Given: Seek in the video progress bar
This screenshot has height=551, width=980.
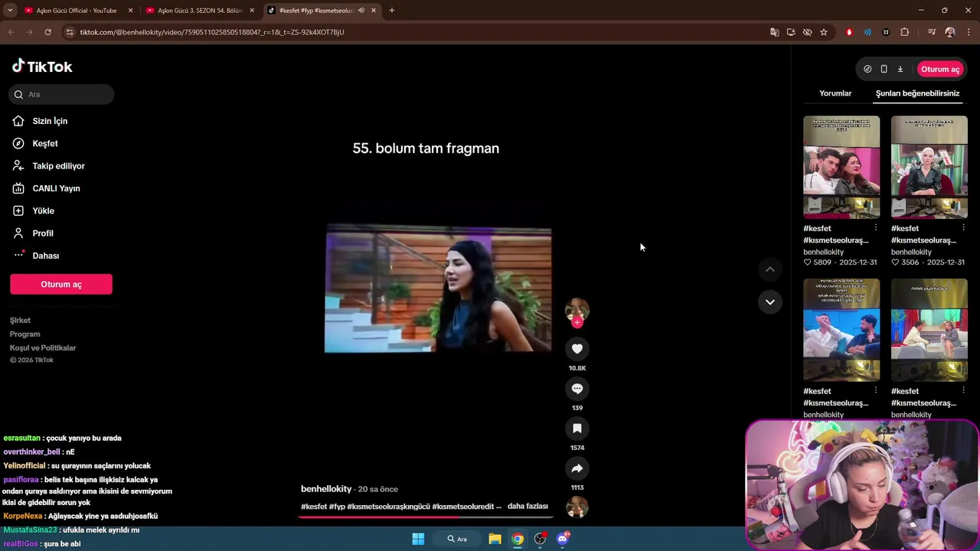Looking at the screenshot, I should click(x=425, y=517).
